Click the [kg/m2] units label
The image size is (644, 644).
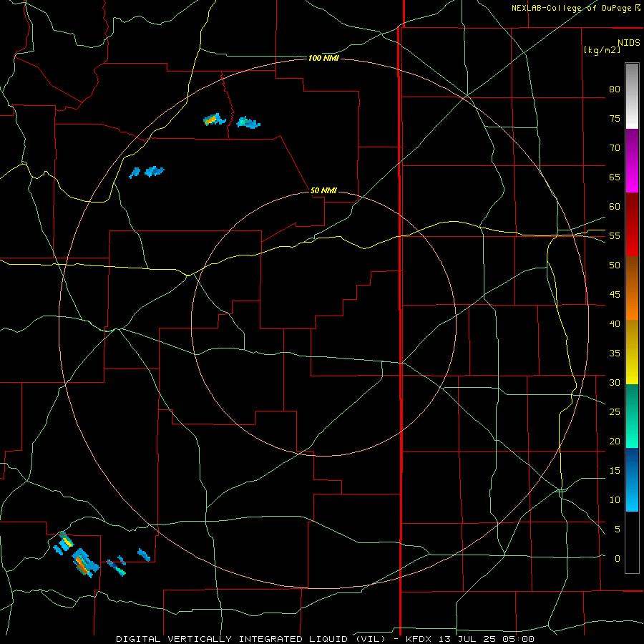[x=602, y=50]
